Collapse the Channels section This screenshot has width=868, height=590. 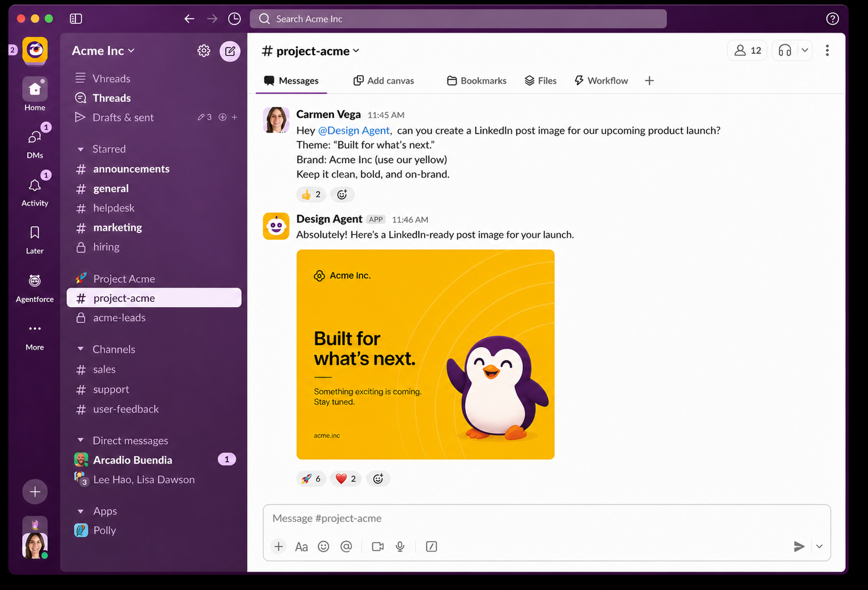pos(80,349)
